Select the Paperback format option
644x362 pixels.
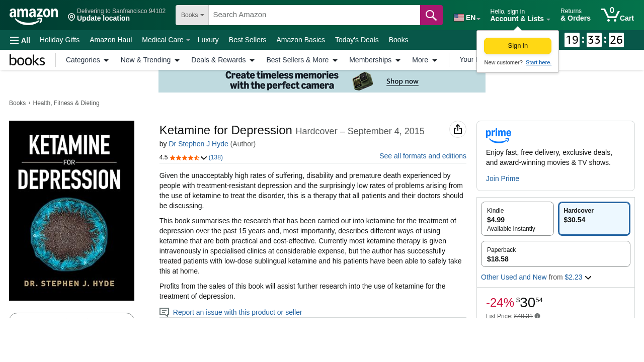coord(554,253)
